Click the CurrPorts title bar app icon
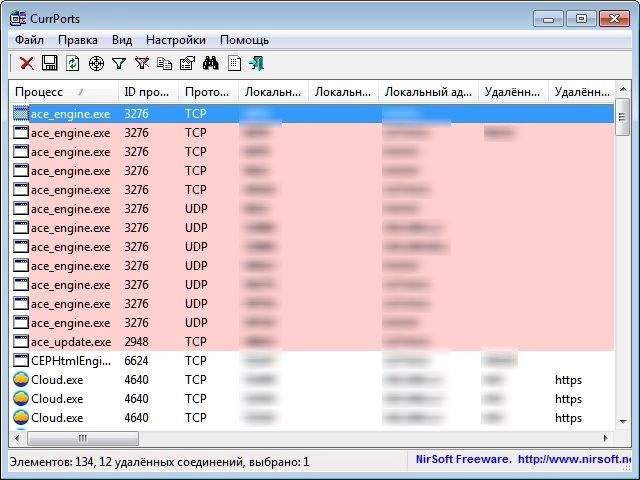The width and height of the screenshot is (640, 480). tap(18, 18)
